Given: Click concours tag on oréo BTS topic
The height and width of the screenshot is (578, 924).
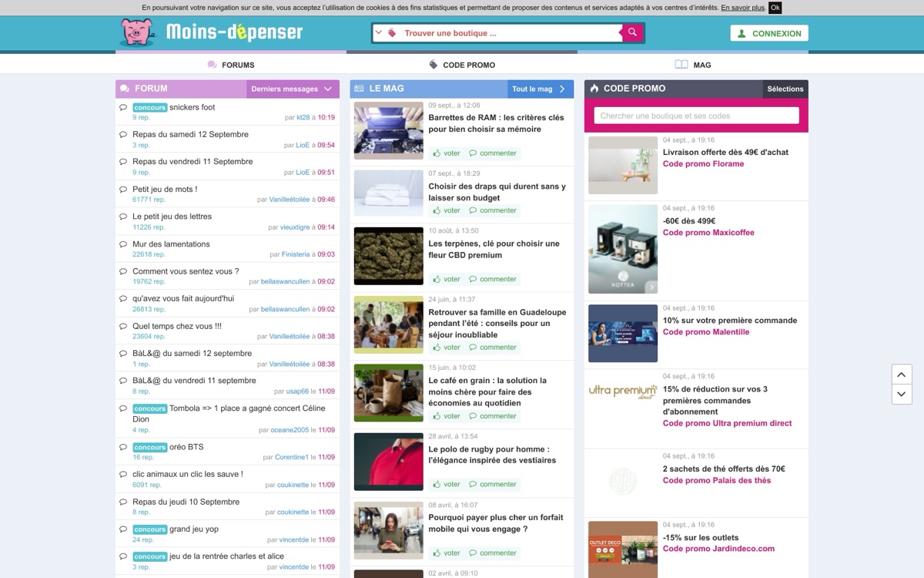Looking at the screenshot, I should coord(149,447).
